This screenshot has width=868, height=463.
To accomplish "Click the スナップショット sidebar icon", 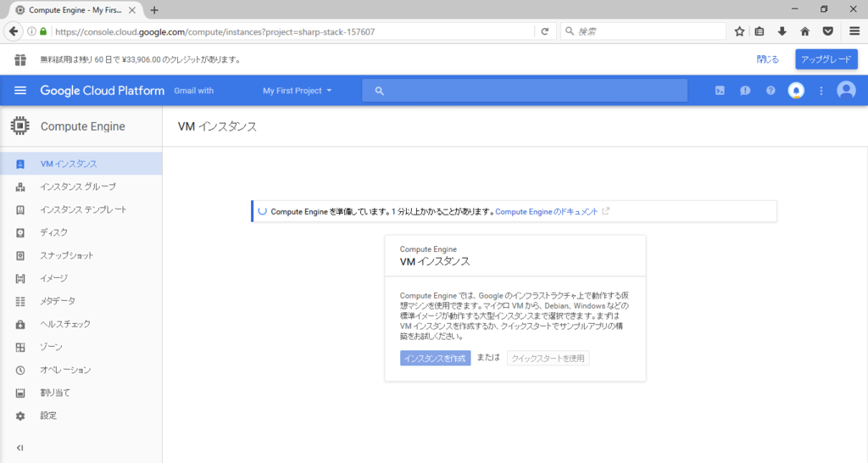I will [20, 256].
